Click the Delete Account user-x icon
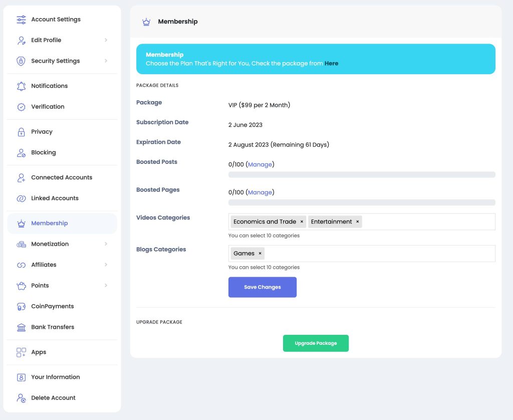 coord(21,398)
